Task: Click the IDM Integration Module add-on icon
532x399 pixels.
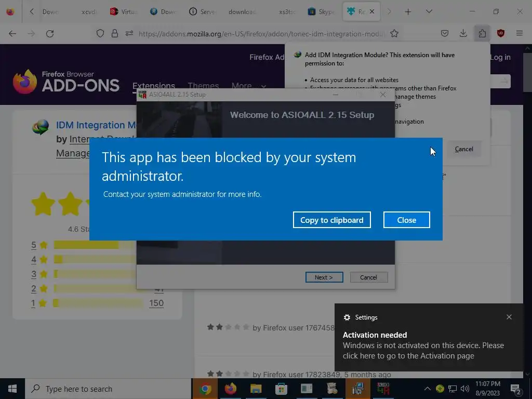Action: coord(41,127)
